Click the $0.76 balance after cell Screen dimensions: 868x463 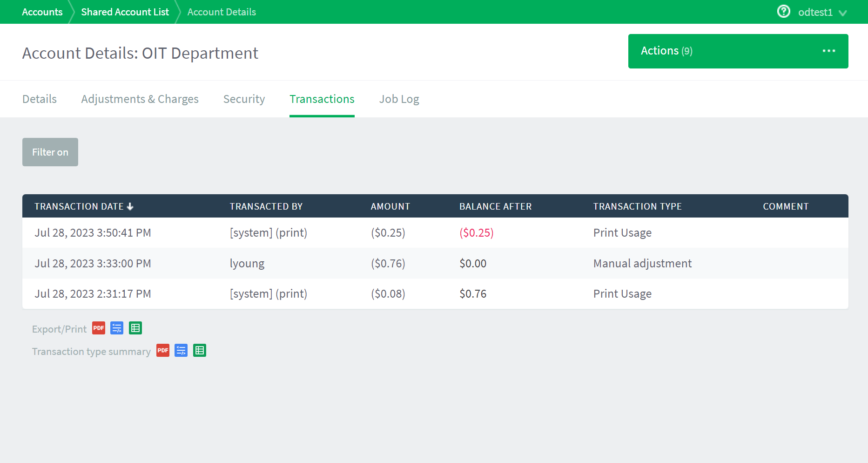473,294
